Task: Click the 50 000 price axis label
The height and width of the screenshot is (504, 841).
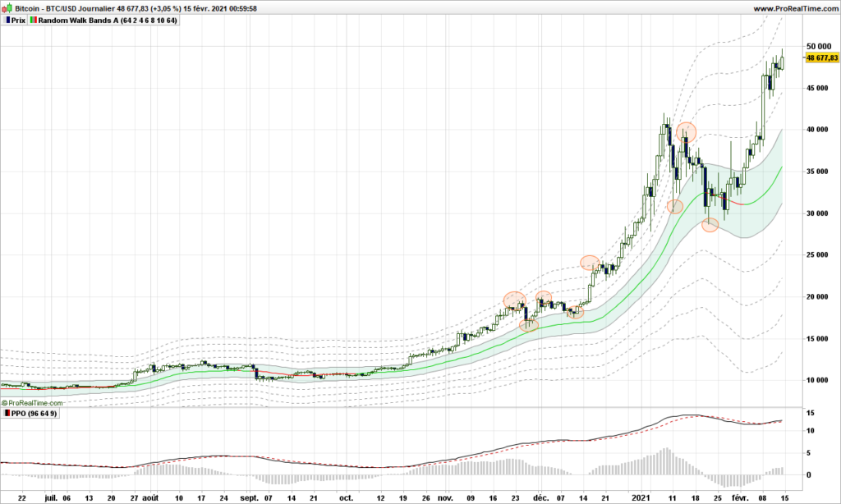Action: (x=819, y=47)
